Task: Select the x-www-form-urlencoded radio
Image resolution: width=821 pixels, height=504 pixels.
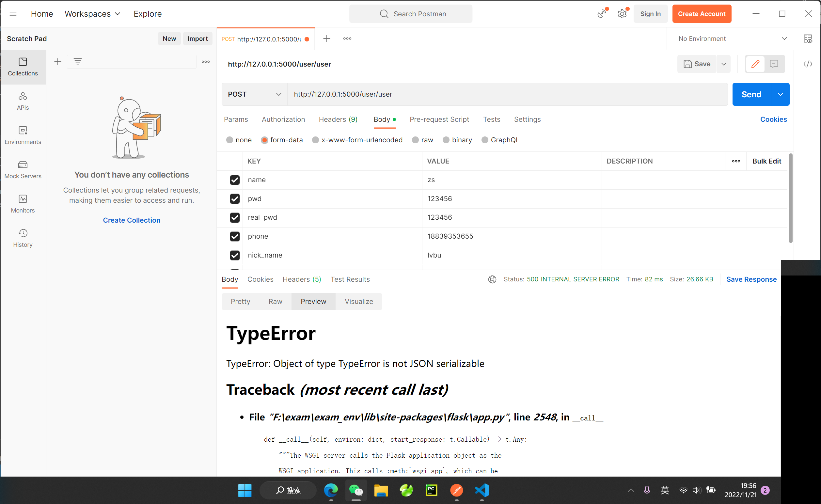Action: (315, 140)
